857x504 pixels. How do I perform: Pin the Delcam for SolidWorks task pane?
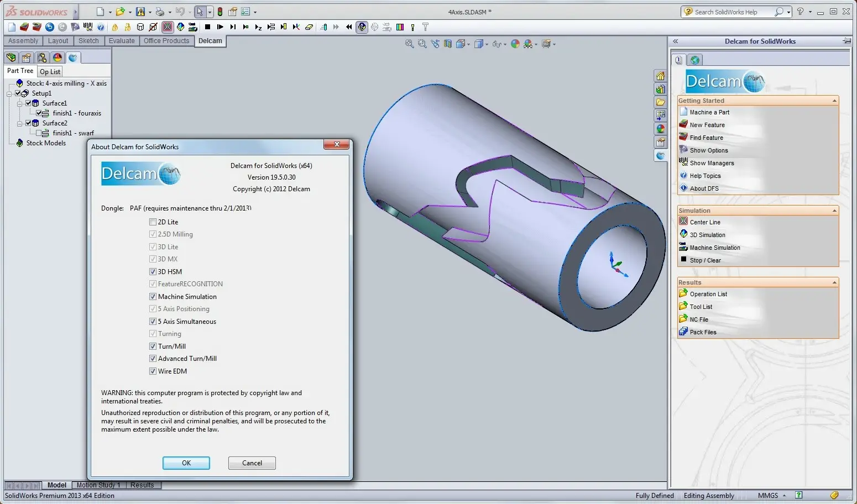tap(846, 41)
